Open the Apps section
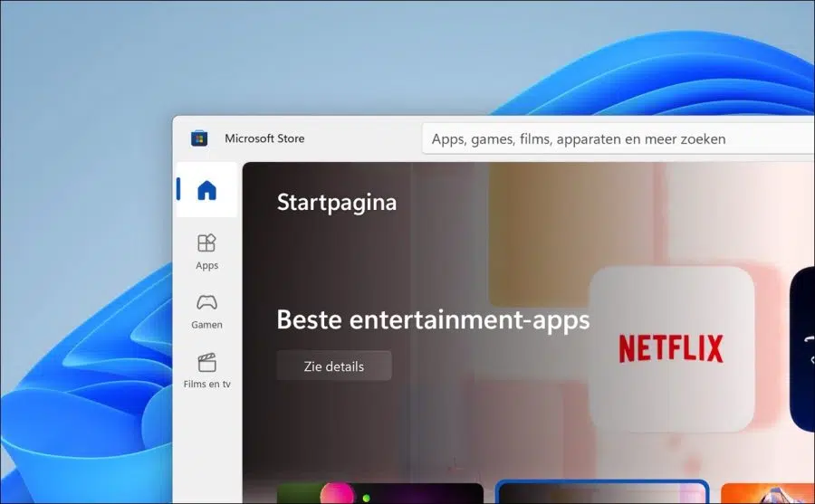Viewport: 815px width, 504px height. point(206,252)
